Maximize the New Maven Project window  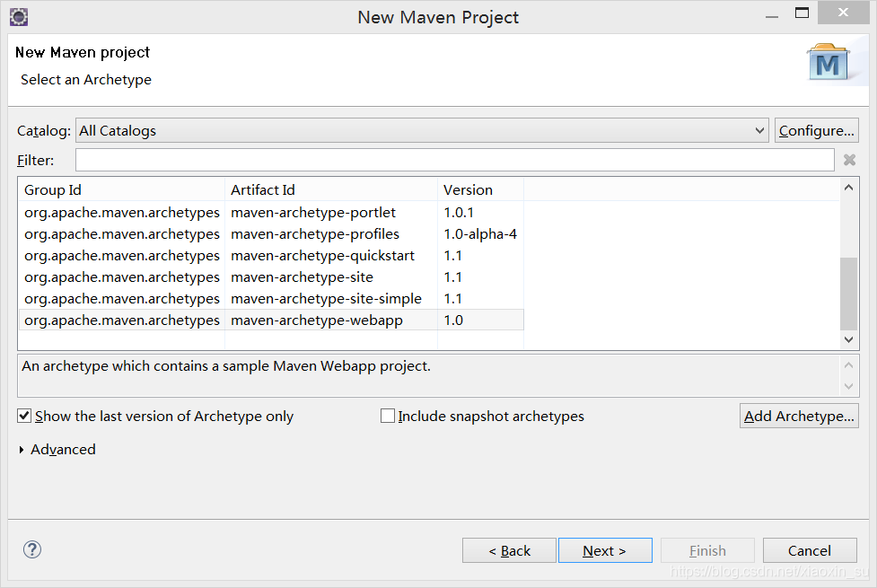[802, 13]
